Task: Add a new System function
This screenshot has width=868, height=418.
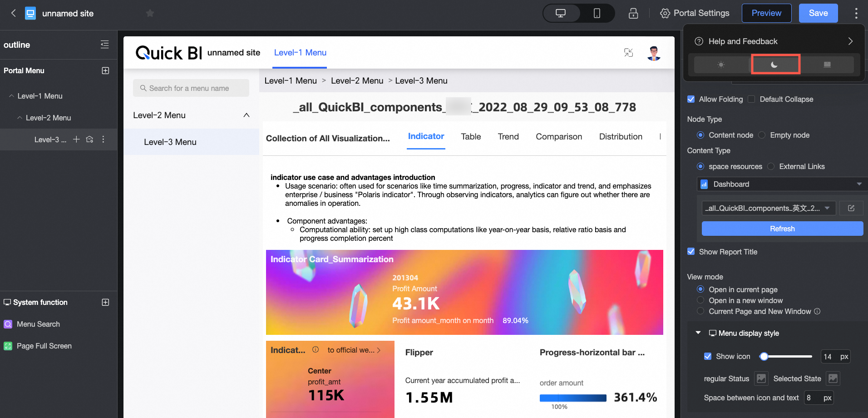Action: click(106, 302)
